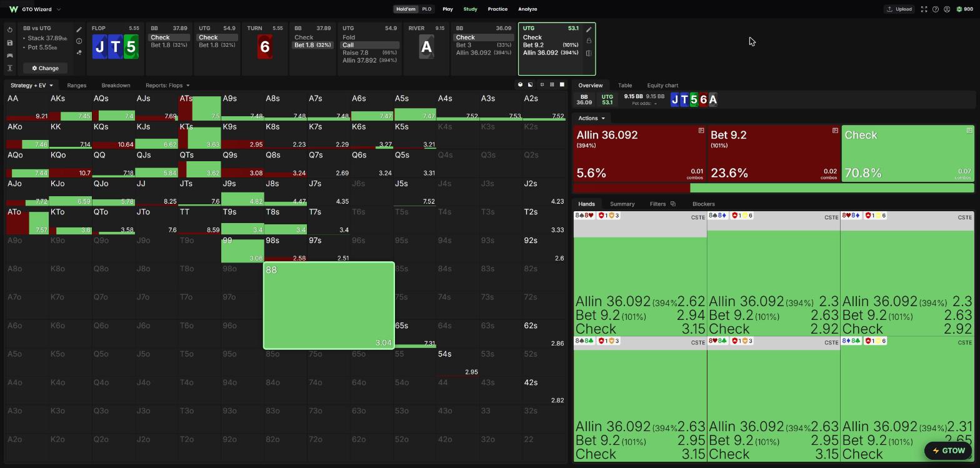Edit the active UTG node with pencil icon
The width and height of the screenshot is (980, 468).
pyautogui.click(x=589, y=29)
